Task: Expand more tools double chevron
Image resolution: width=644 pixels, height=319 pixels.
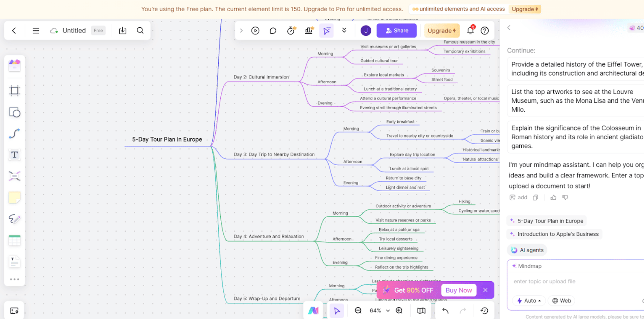Action: pyautogui.click(x=344, y=30)
